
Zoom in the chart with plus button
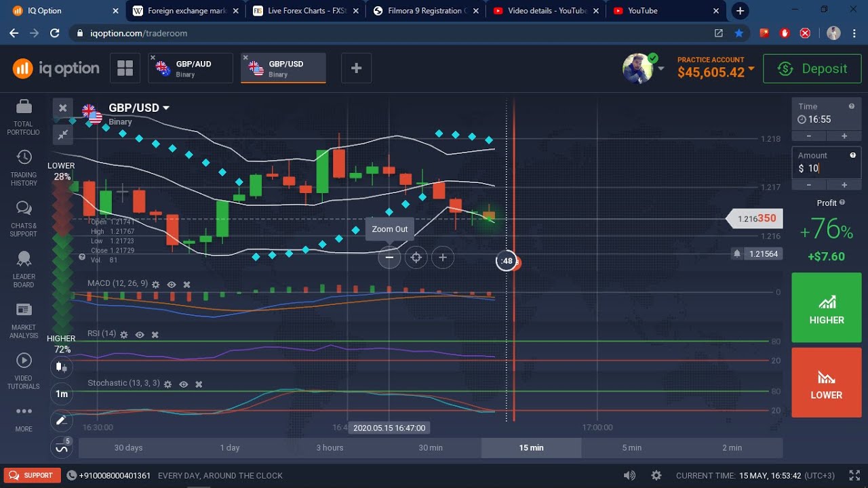pyautogui.click(x=443, y=258)
